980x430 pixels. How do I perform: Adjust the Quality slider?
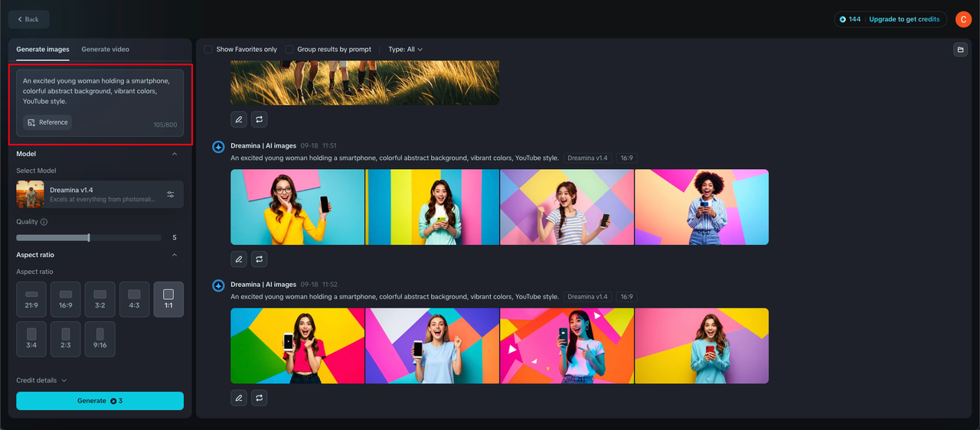click(89, 238)
